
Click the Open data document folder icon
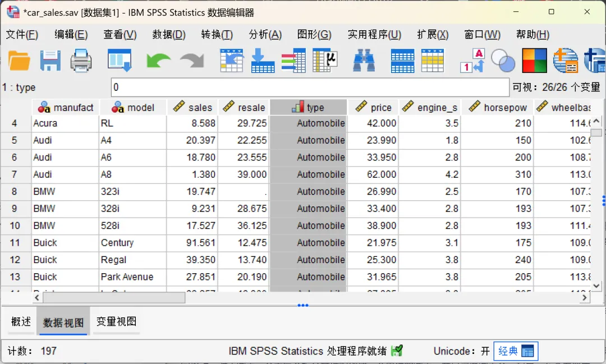click(19, 61)
